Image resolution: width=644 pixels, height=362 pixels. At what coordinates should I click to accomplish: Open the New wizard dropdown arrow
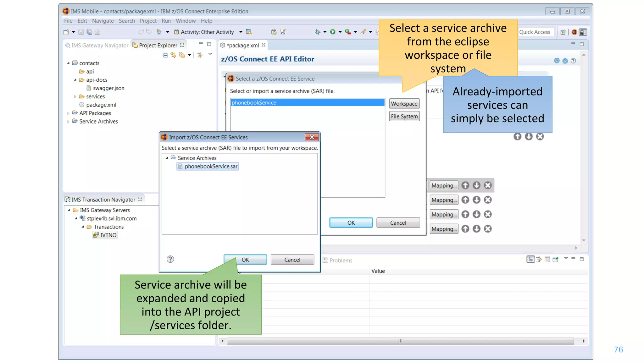[73, 32]
